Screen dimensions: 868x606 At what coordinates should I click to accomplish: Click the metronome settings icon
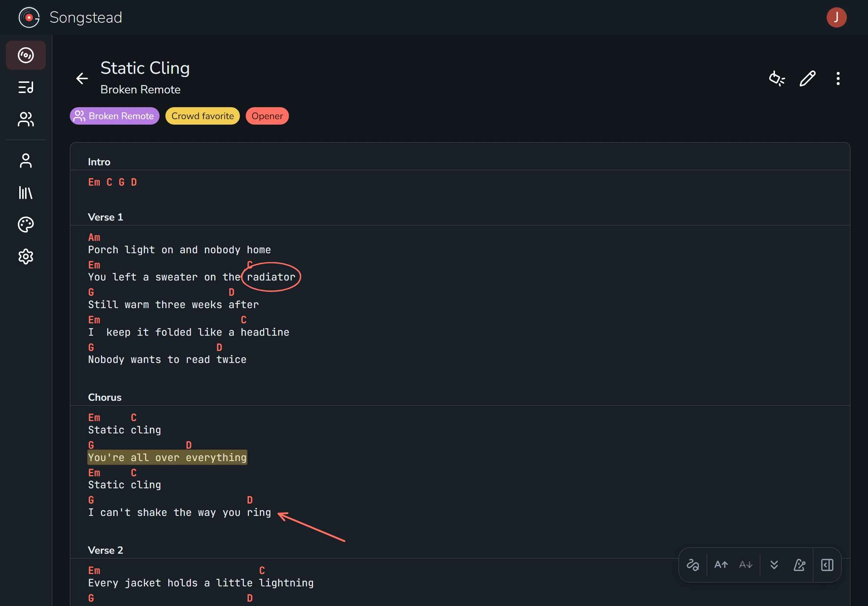799,565
